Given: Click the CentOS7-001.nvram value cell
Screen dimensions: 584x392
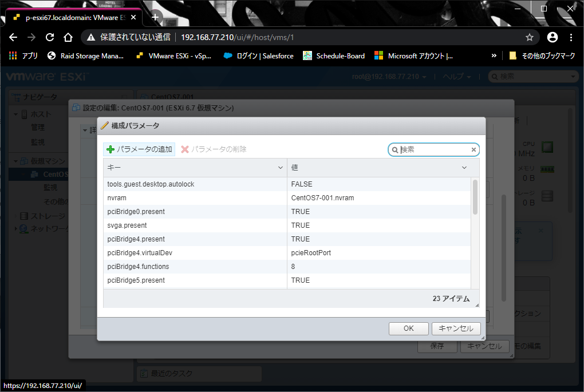Looking at the screenshot, I should (379, 198).
